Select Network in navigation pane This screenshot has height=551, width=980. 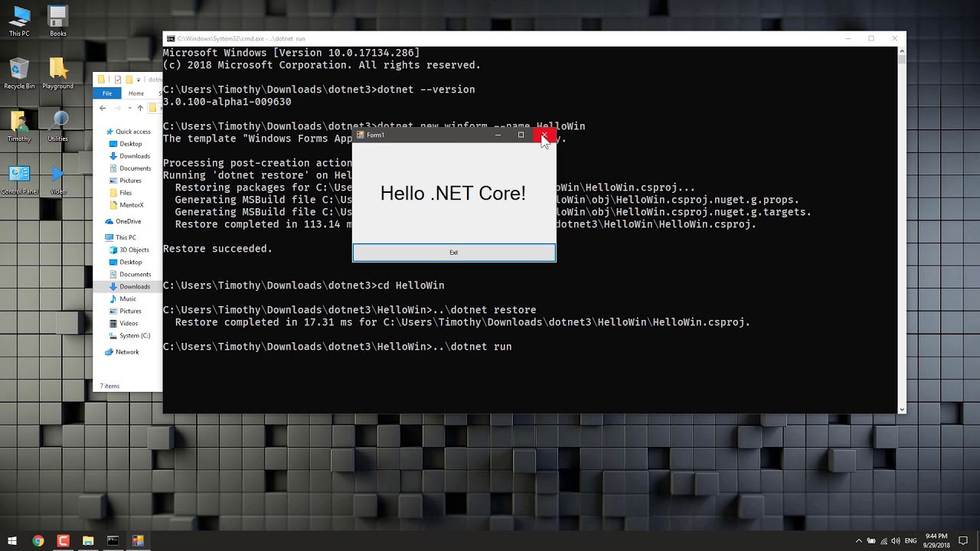[122, 352]
